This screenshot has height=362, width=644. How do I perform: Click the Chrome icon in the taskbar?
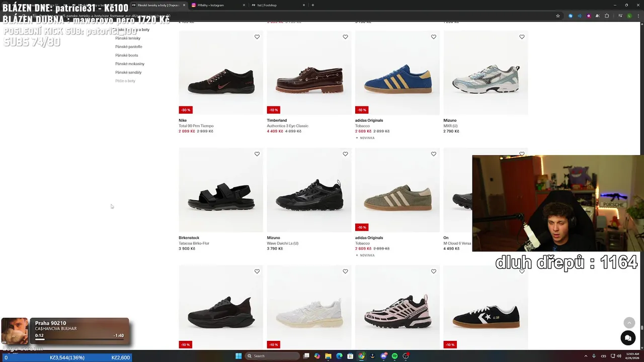click(x=361, y=356)
